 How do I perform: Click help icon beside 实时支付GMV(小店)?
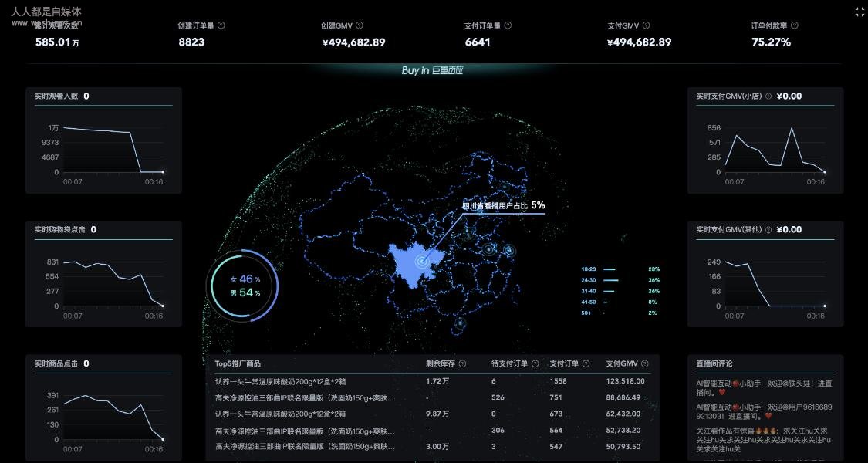click(x=768, y=96)
